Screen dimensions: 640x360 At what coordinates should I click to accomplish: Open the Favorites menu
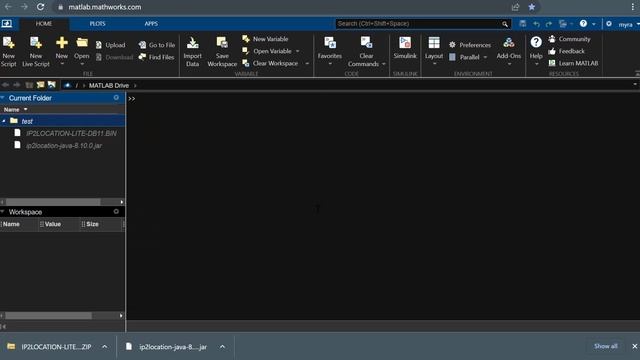coord(330,51)
